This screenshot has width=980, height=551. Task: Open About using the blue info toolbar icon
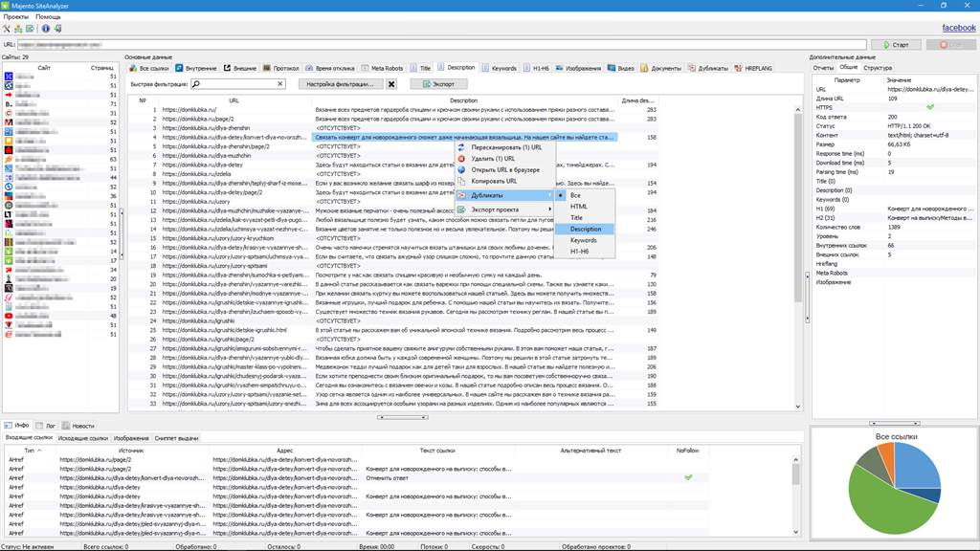coord(46,29)
